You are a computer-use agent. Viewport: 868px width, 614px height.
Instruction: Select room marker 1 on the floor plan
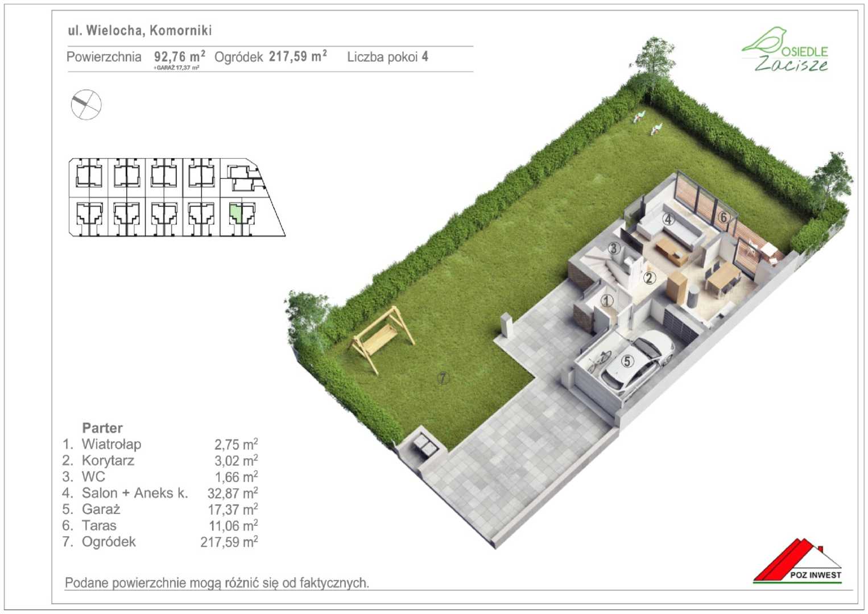607,301
